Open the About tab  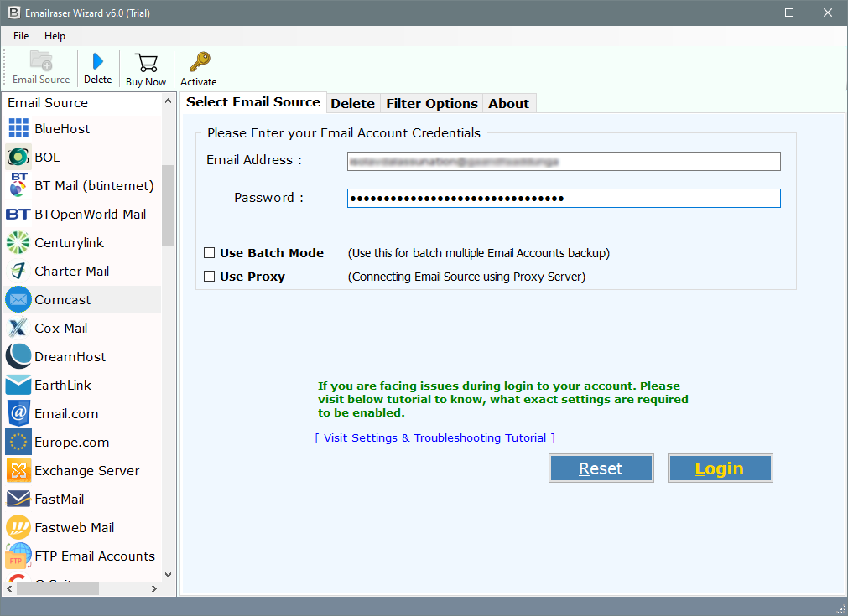(508, 103)
